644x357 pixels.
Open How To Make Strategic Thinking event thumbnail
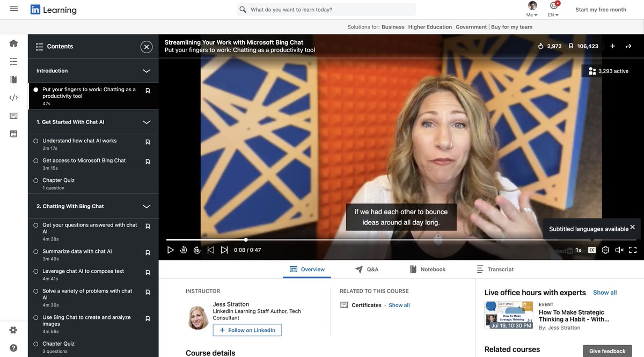(509, 315)
